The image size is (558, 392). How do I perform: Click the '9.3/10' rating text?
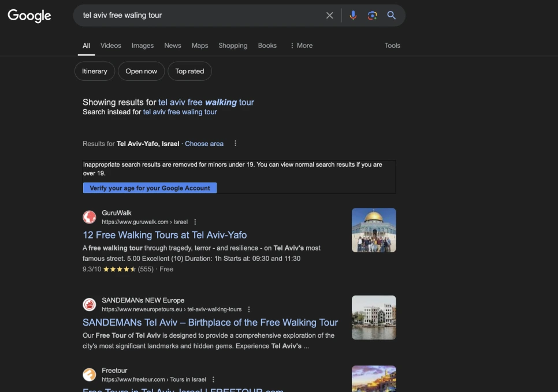(x=92, y=269)
